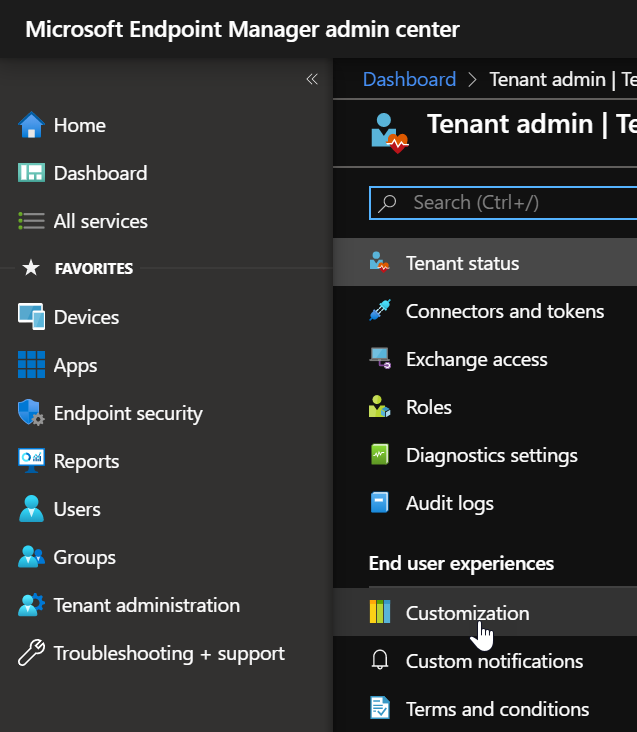
Task: Open the Users section
Action: (77, 509)
